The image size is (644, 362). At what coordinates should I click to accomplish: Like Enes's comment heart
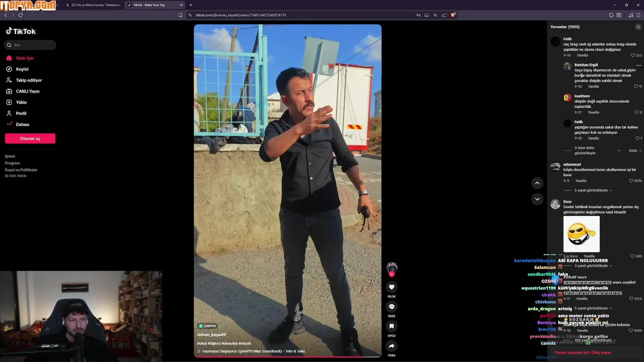[632, 256]
